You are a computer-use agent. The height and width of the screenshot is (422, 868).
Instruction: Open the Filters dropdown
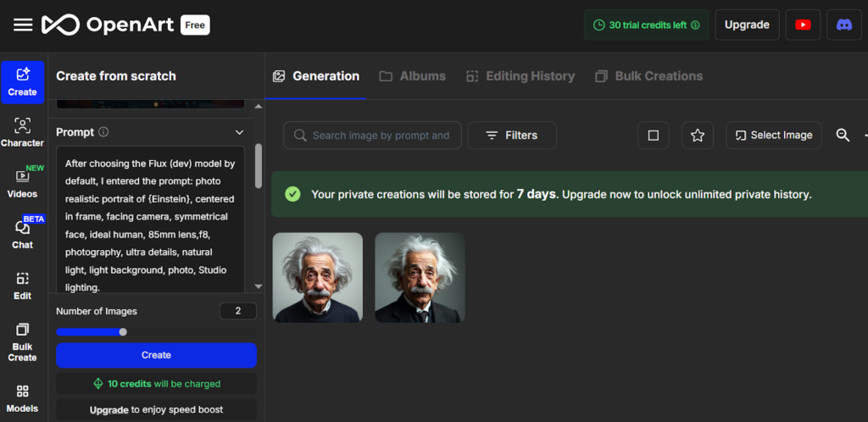(512, 136)
